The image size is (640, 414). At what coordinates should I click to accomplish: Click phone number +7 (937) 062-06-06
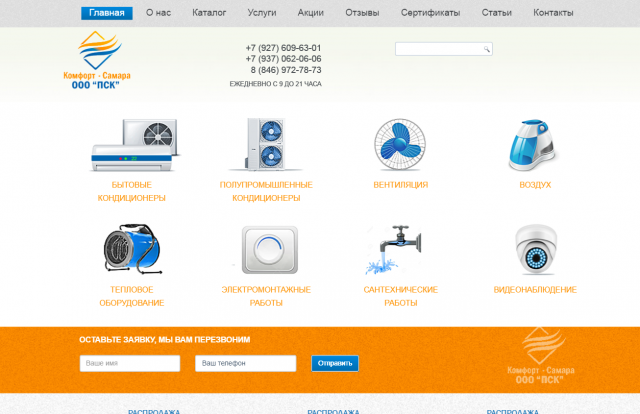click(x=283, y=59)
